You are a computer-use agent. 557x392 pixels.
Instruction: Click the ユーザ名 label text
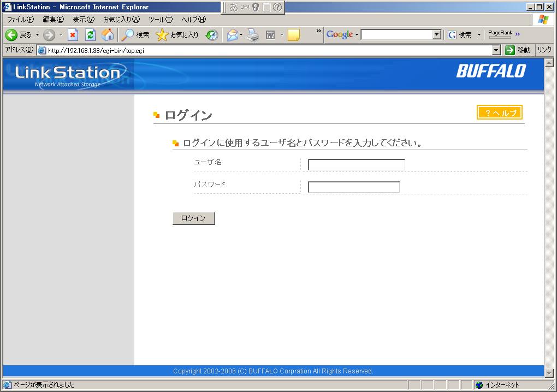[208, 162]
